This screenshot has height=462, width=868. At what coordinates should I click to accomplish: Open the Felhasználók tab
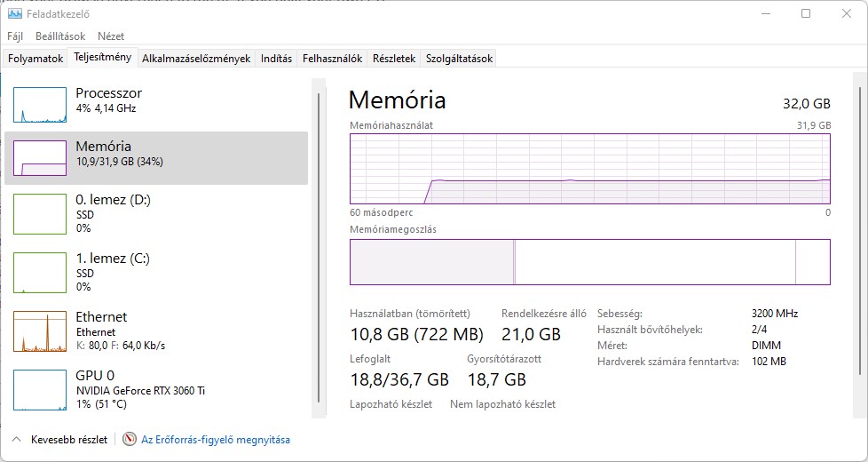tap(332, 59)
